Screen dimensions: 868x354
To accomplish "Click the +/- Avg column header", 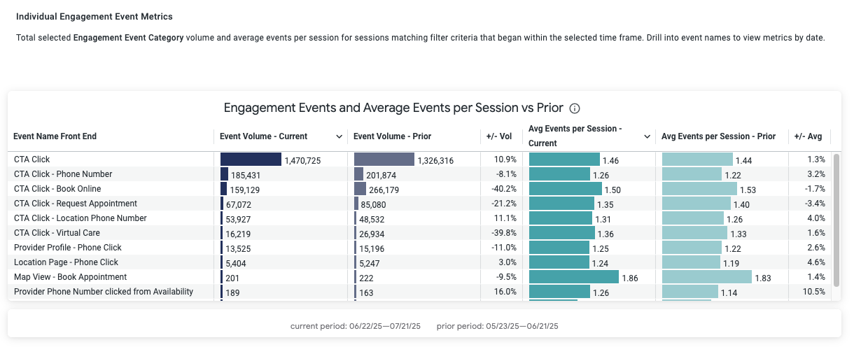I will (809, 136).
